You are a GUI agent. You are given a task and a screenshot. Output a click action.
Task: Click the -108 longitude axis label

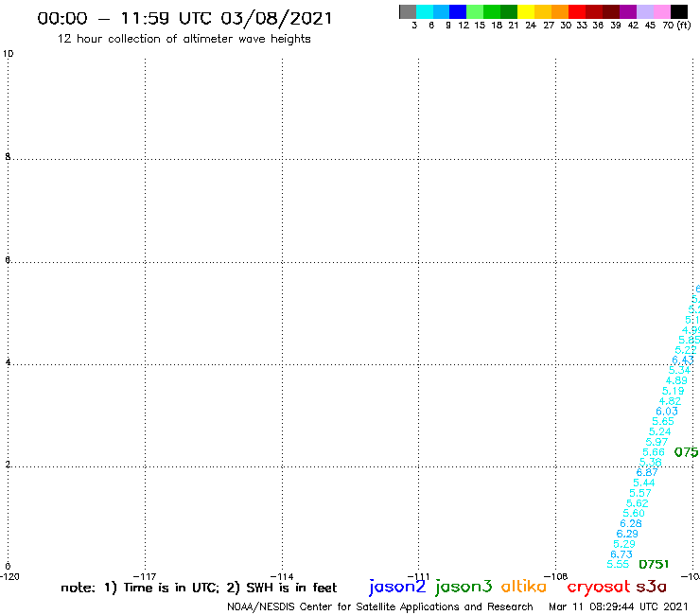coord(556,577)
